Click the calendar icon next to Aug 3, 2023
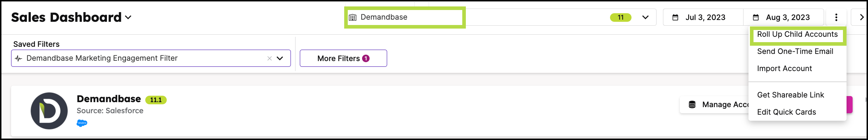 pyautogui.click(x=756, y=17)
